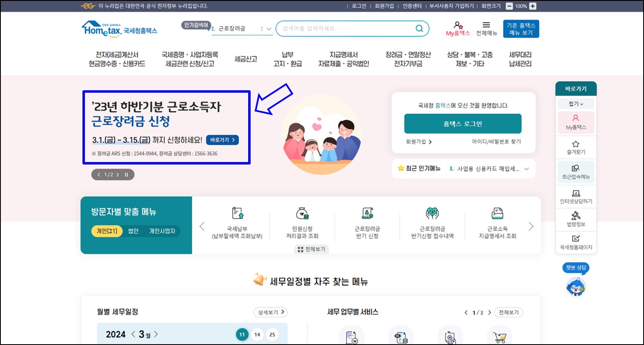Select date 25 in tax calendar
Image resolution: width=644 pixels, height=345 pixels.
tap(272, 335)
